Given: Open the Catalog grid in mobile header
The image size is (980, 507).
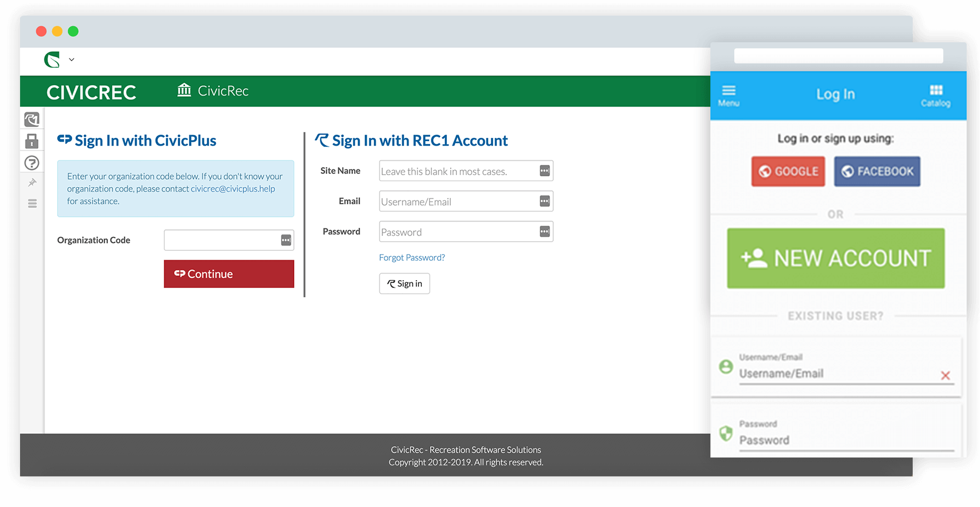Looking at the screenshot, I should (x=936, y=96).
